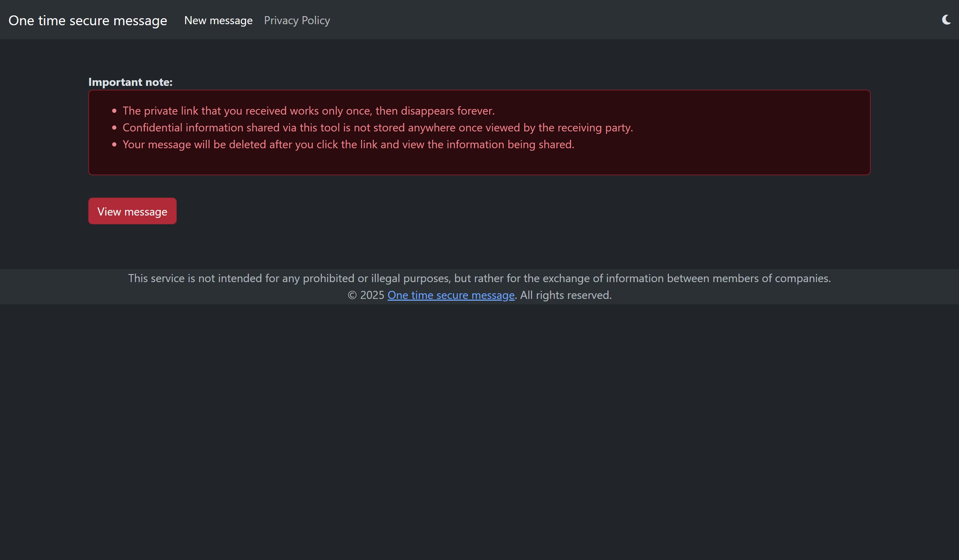959x560 pixels.
Task: Open the Privacy Policy page
Action: coord(297,21)
